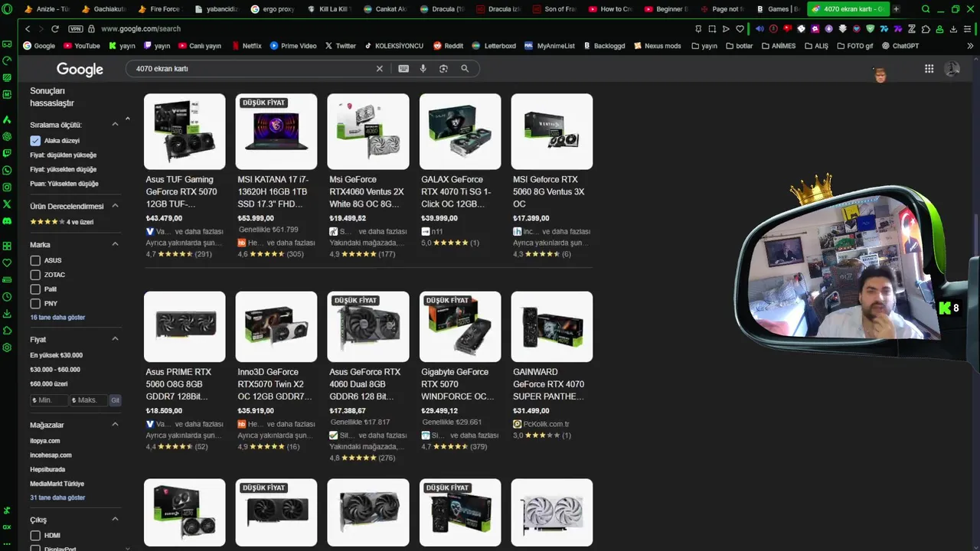Switch to the Page not found tab
This screenshot has height=551, width=980.
721,9
